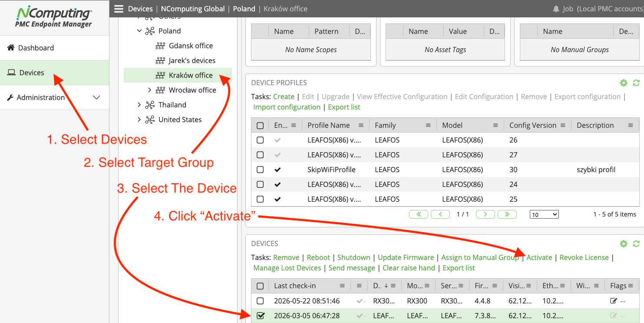The height and width of the screenshot is (323, 644).
Task: Select Devices in the sidebar
Action: tap(54, 73)
